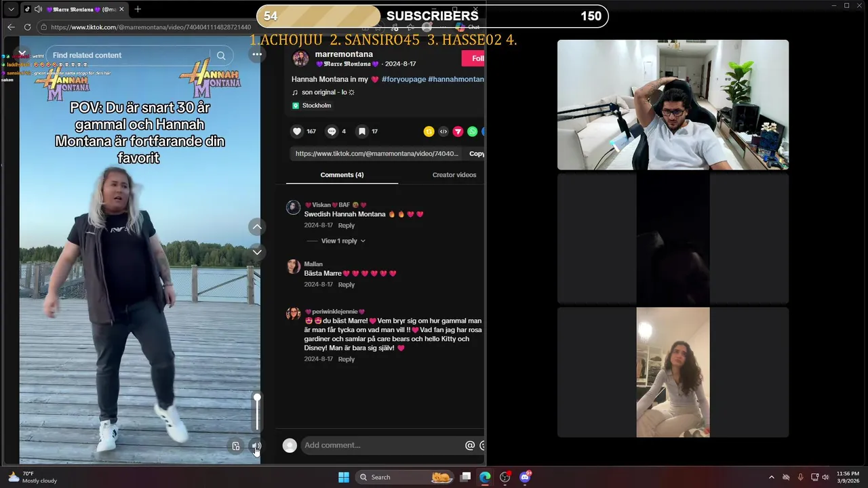The height and width of the screenshot is (488, 868).
Task: Select the Marre Montana TikTok tab
Action: [76, 9]
